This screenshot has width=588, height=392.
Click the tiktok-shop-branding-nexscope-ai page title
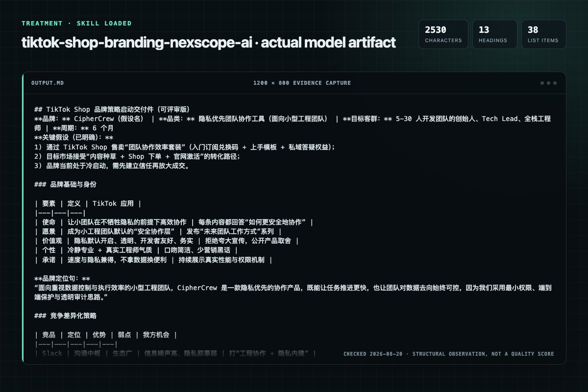(208, 43)
